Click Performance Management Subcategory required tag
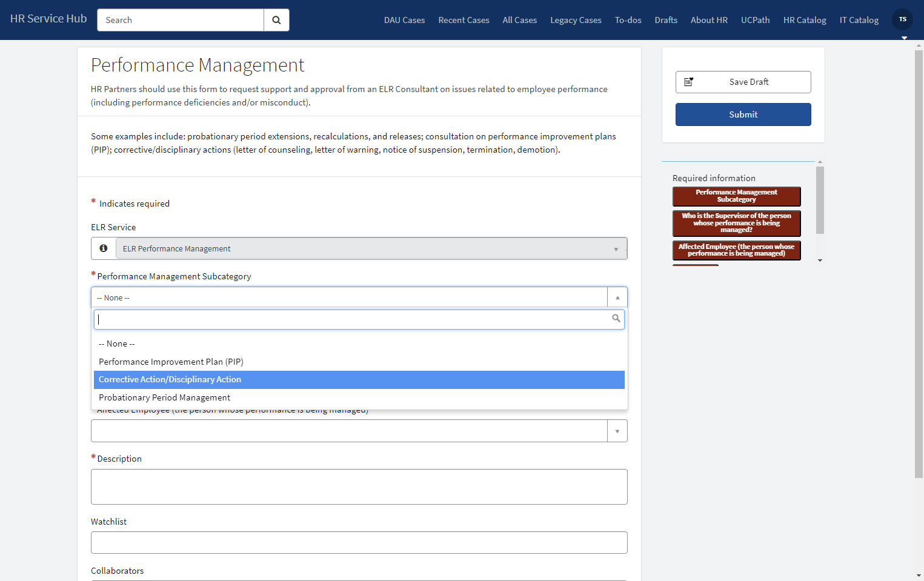Screen dimensions: 924x581 coord(736,196)
